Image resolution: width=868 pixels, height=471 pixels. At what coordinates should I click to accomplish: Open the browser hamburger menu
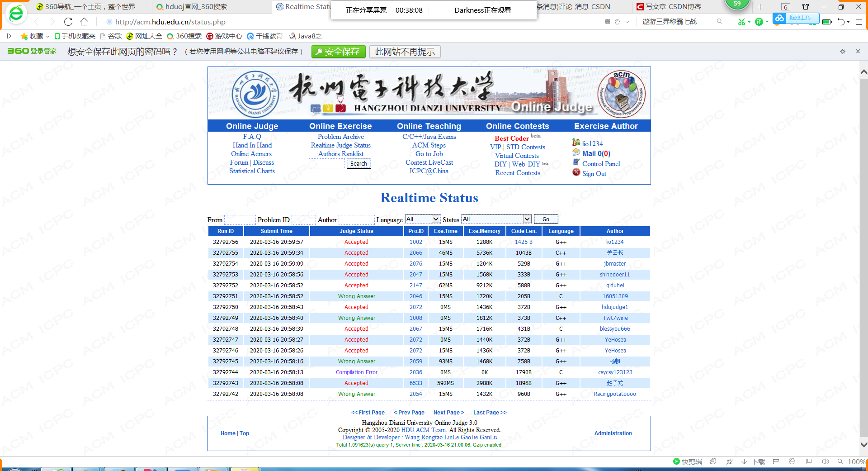860,21
